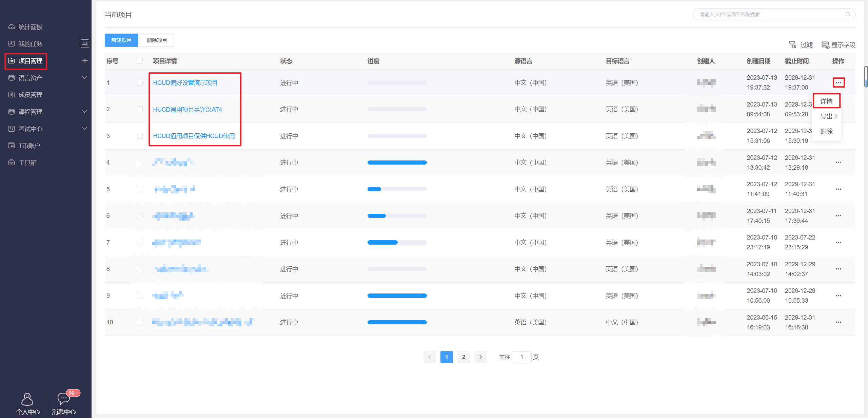Open 工具箱 toolbox sidebar item
Viewport: 868px width, 418px height.
tap(27, 163)
